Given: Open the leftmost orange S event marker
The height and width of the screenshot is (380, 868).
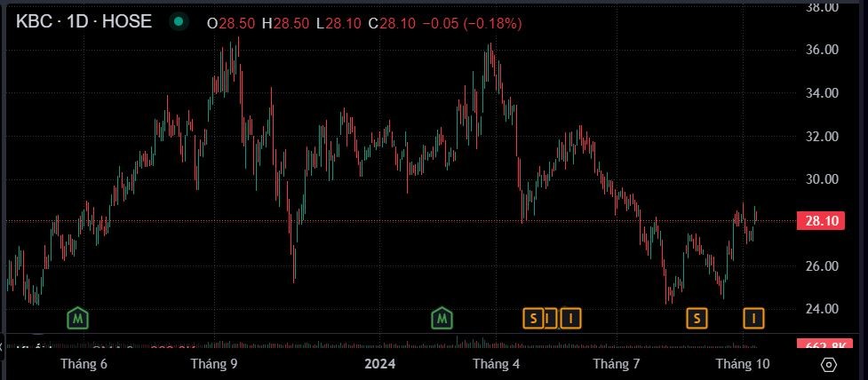Looking at the screenshot, I should (533, 317).
